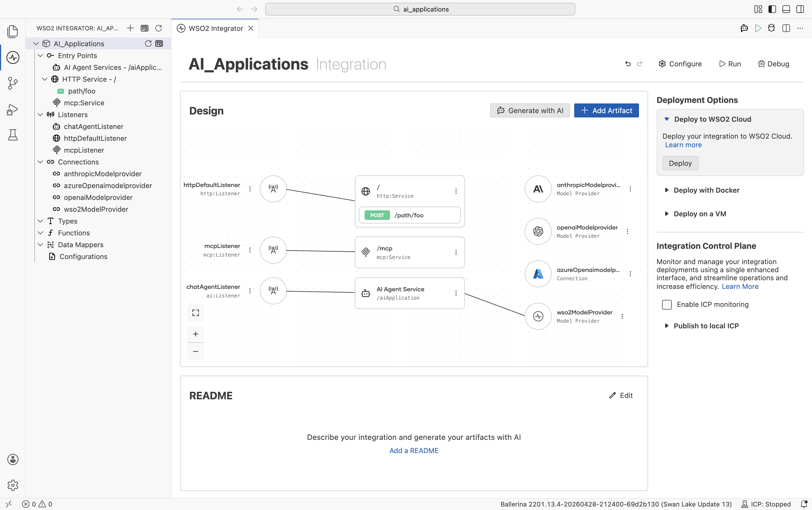
Task: Click the Add Artifact button
Action: tap(606, 111)
